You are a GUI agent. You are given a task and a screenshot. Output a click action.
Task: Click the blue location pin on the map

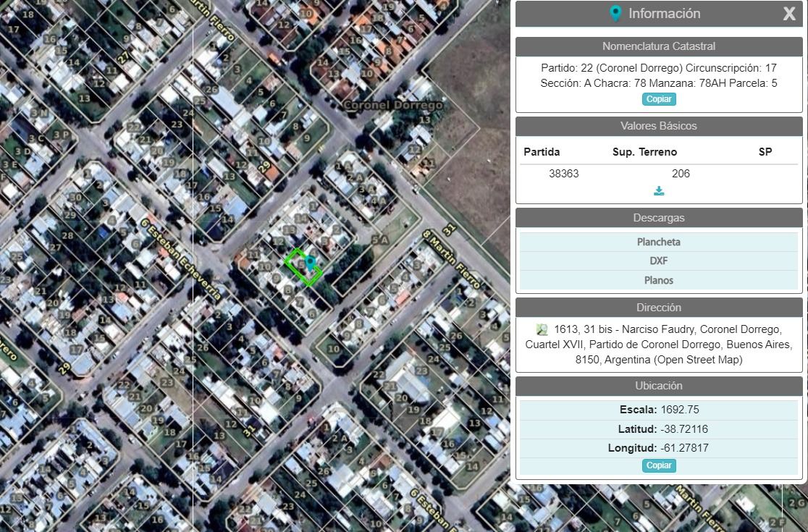pos(310,263)
